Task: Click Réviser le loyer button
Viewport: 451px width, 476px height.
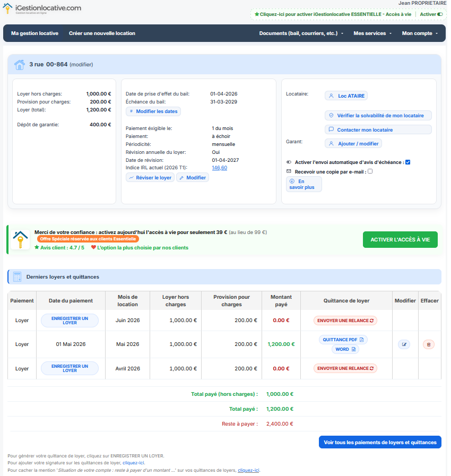Action: click(150, 178)
